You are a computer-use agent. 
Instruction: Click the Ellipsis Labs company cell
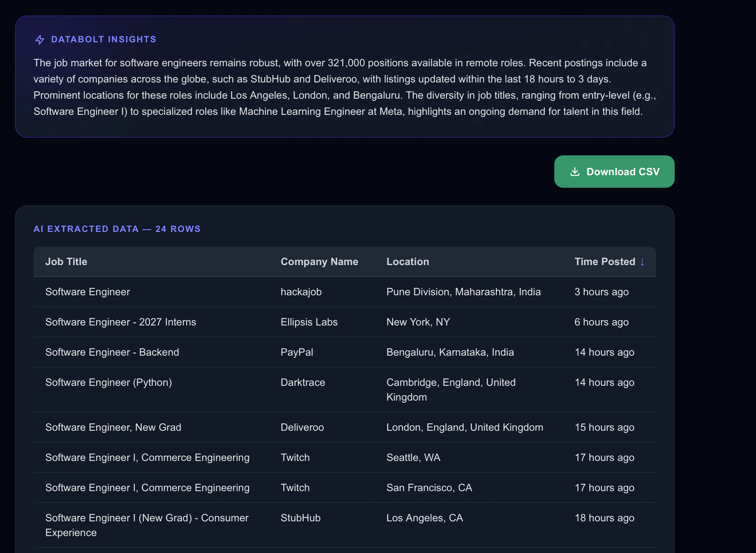point(309,322)
